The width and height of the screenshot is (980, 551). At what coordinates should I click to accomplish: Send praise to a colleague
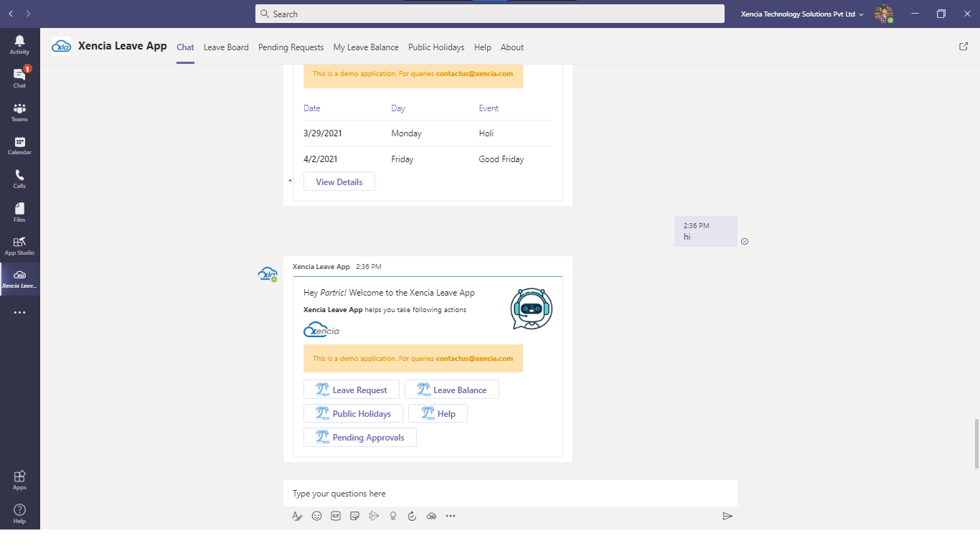(x=392, y=516)
